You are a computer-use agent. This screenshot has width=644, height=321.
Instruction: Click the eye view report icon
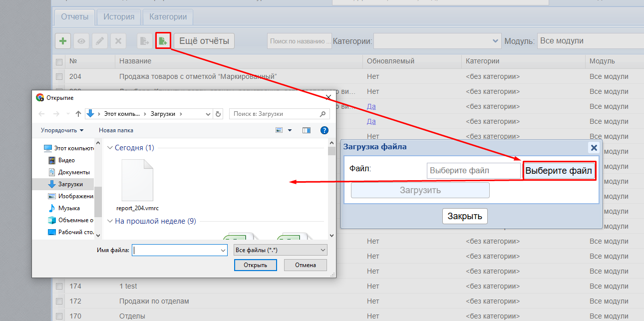[x=81, y=41]
